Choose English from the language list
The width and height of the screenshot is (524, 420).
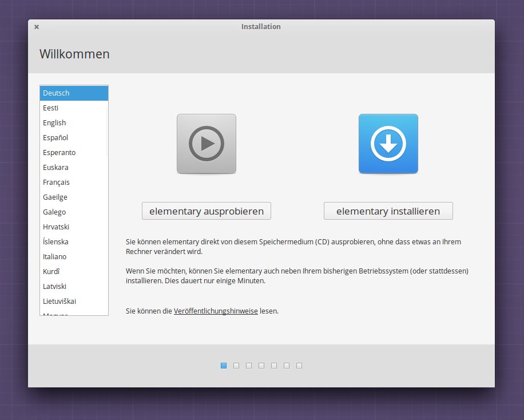pos(74,122)
